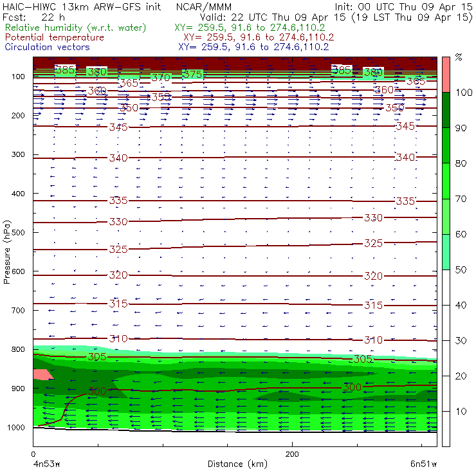Click the 400 hPa pressure axis label
Viewport: 476px width, 476px height.
[18, 194]
